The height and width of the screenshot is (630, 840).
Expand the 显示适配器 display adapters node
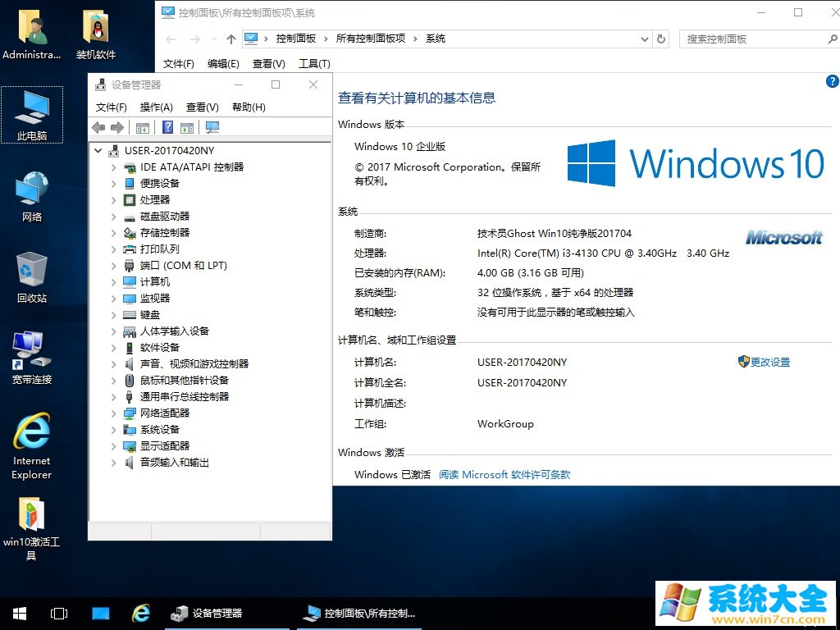[113, 446]
